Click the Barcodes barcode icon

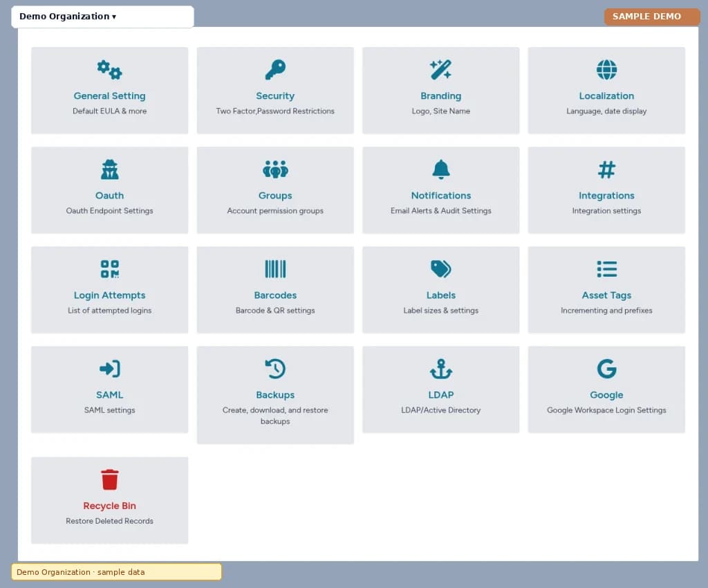point(275,269)
